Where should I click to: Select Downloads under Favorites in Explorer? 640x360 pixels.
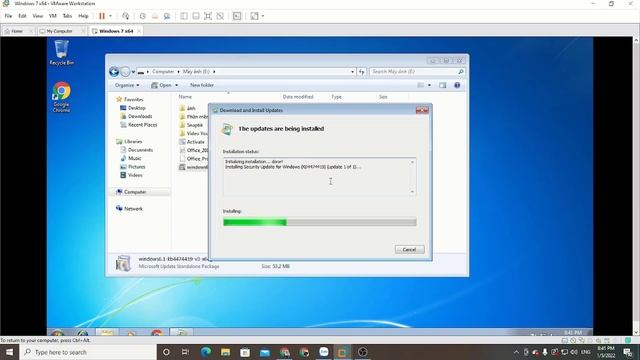[x=136, y=116]
